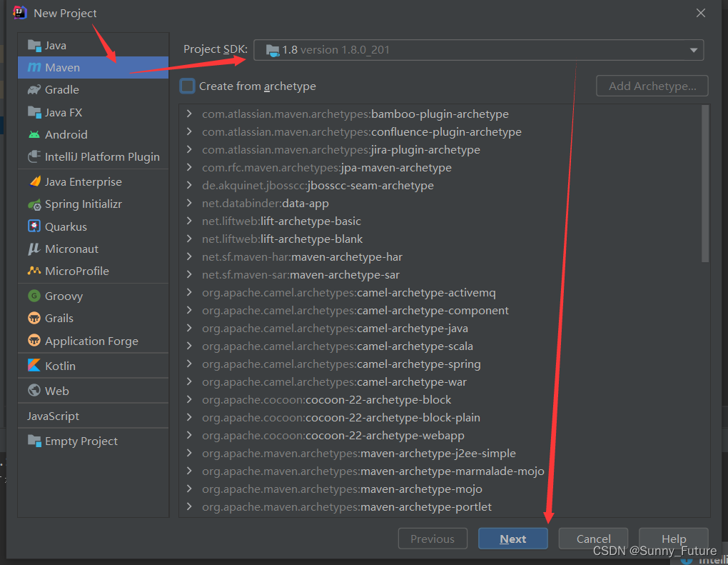
Task: Click the MicroProfile icon
Action: [x=34, y=271]
